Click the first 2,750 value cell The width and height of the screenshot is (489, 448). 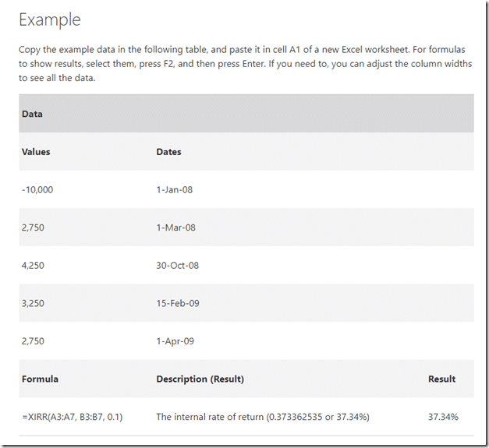pos(33,228)
